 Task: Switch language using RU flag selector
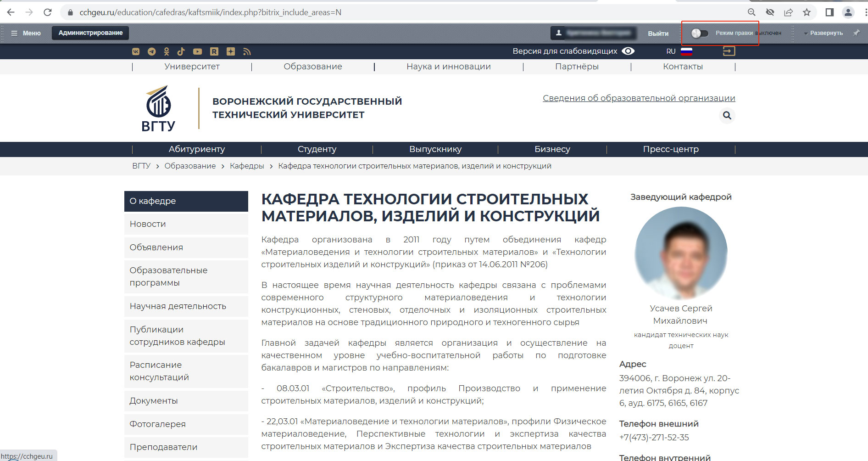click(679, 51)
